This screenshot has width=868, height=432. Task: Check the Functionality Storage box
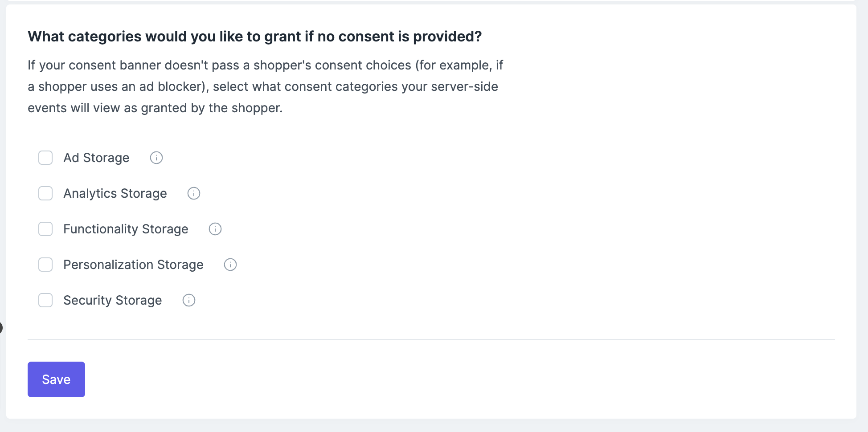point(45,229)
